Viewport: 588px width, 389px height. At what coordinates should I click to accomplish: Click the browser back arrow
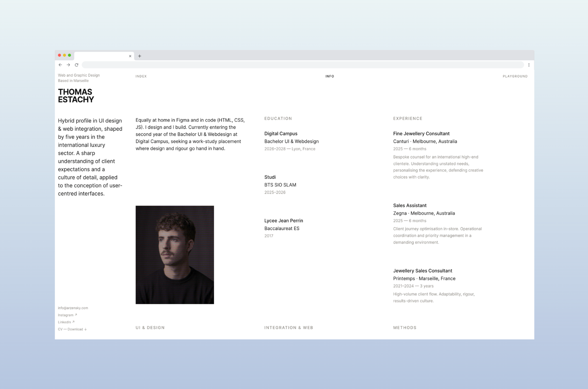point(60,65)
